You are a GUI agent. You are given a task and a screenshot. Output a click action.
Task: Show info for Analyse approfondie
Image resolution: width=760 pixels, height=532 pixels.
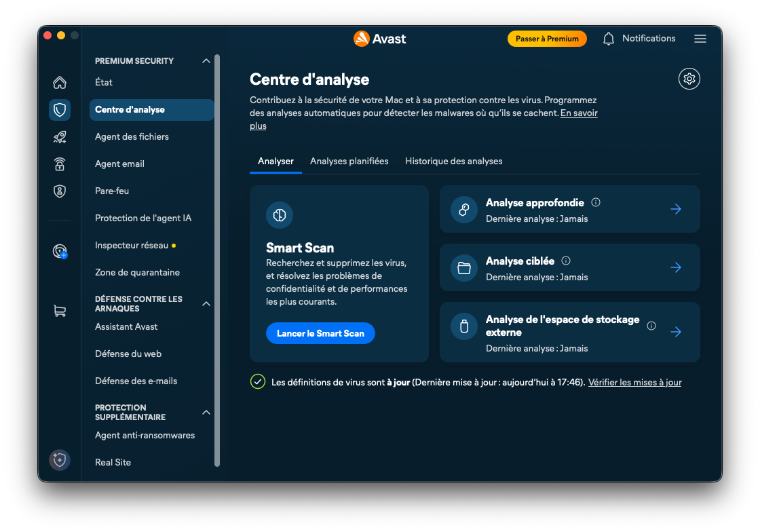596,202
